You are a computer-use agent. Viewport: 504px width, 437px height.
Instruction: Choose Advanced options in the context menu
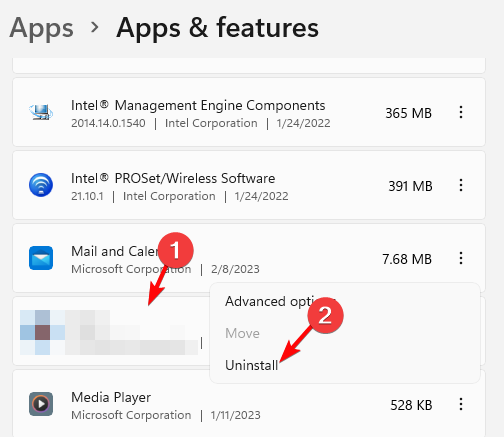280,302
